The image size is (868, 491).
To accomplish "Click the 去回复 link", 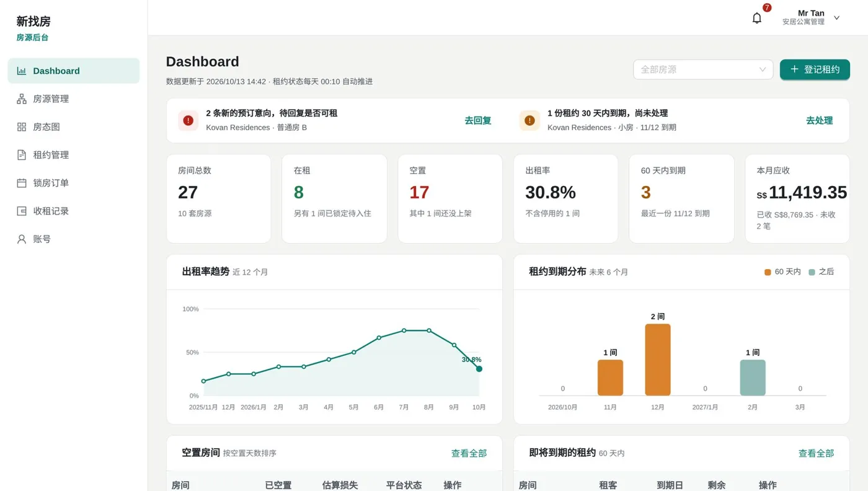I will [x=478, y=120].
